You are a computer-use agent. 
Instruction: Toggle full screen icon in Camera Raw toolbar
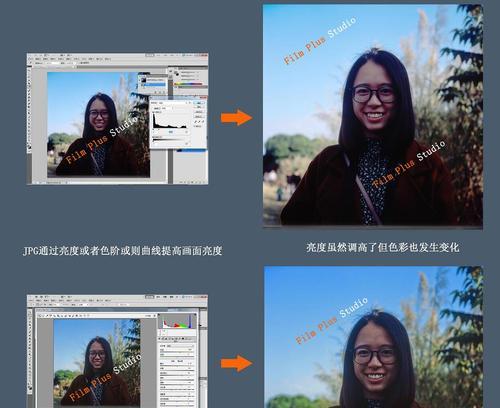[154, 316]
